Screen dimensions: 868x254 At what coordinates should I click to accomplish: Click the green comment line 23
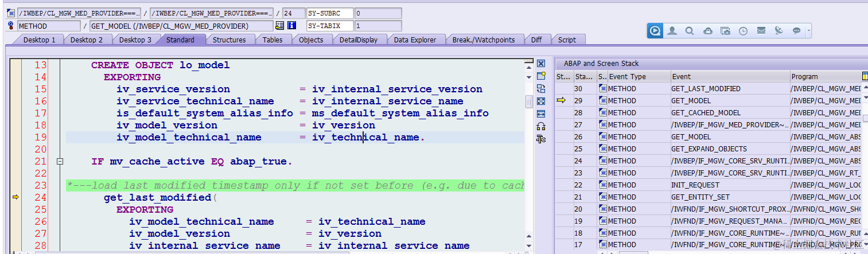pos(295,185)
